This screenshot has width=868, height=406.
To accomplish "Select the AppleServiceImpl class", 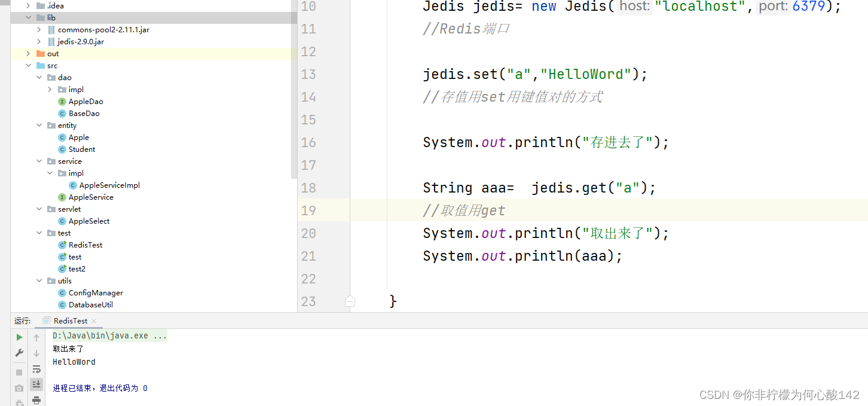I will (109, 185).
